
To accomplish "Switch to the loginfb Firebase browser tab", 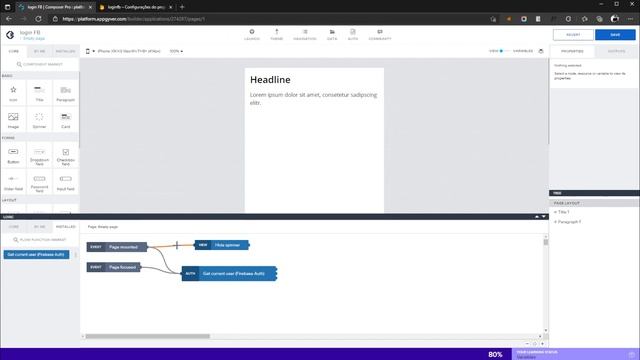I will pos(136,7).
